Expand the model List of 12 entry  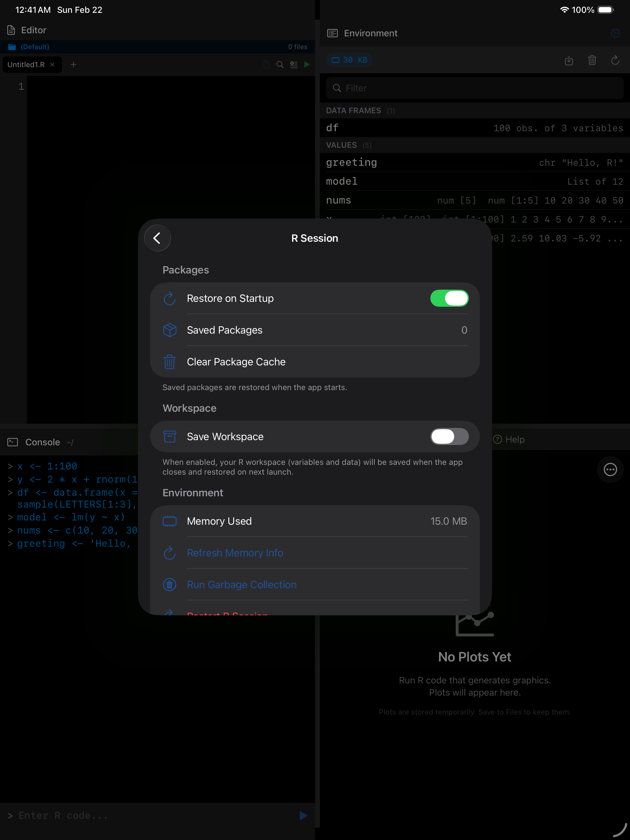[x=473, y=181]
